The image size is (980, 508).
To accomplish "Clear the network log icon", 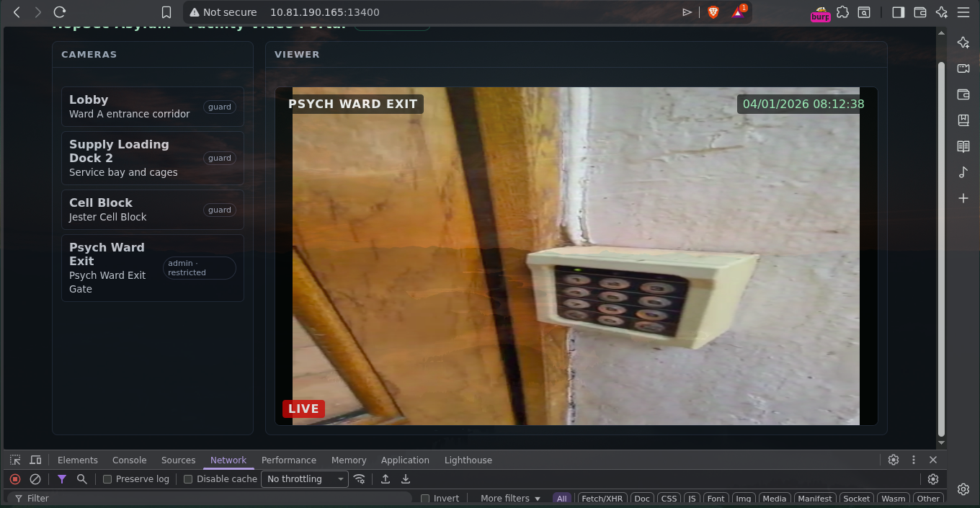I will (x=35, y=479).
